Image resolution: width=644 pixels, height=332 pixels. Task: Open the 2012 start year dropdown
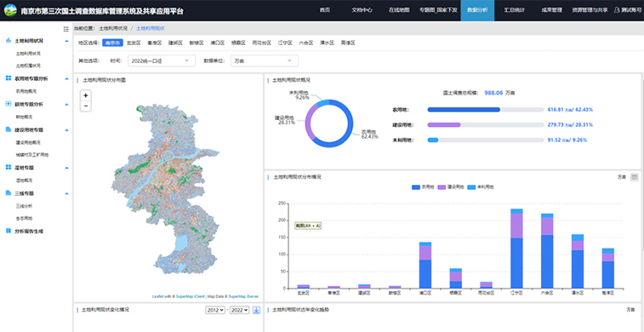tap(215, 310)
